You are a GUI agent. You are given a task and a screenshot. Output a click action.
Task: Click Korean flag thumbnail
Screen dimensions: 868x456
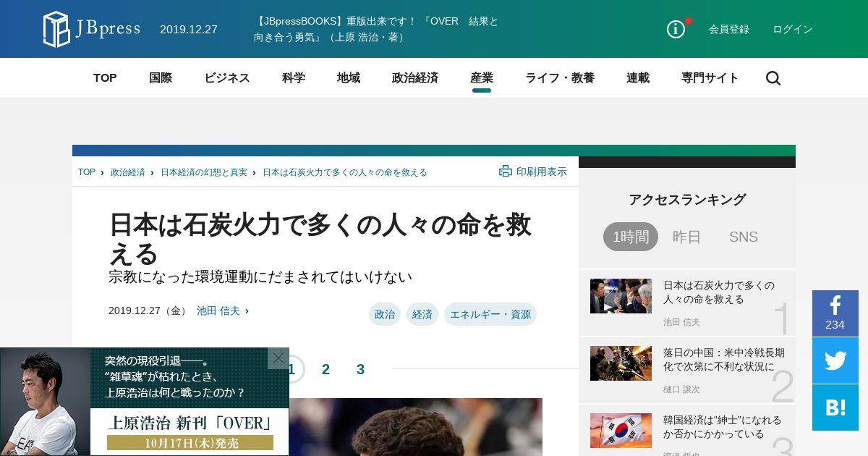pos(621,431)
